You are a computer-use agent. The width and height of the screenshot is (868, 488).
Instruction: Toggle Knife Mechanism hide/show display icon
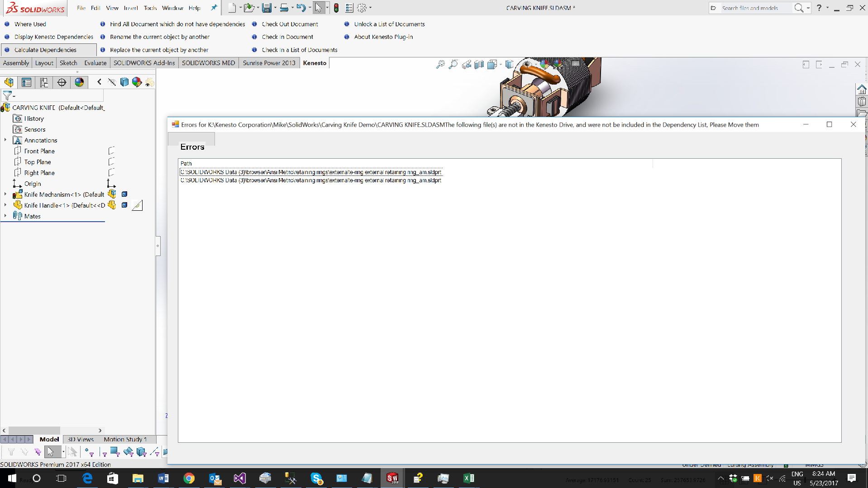click(x=112, y=194)
